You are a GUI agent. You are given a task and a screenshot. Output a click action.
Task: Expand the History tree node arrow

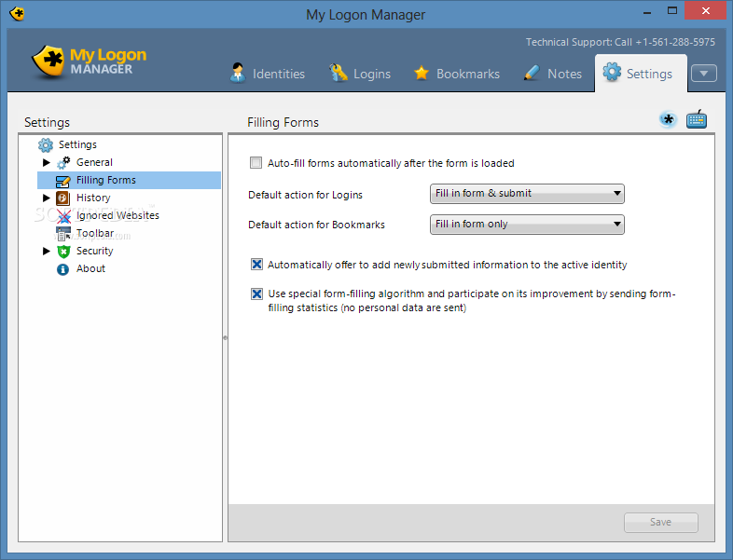(x=47, y=198)
